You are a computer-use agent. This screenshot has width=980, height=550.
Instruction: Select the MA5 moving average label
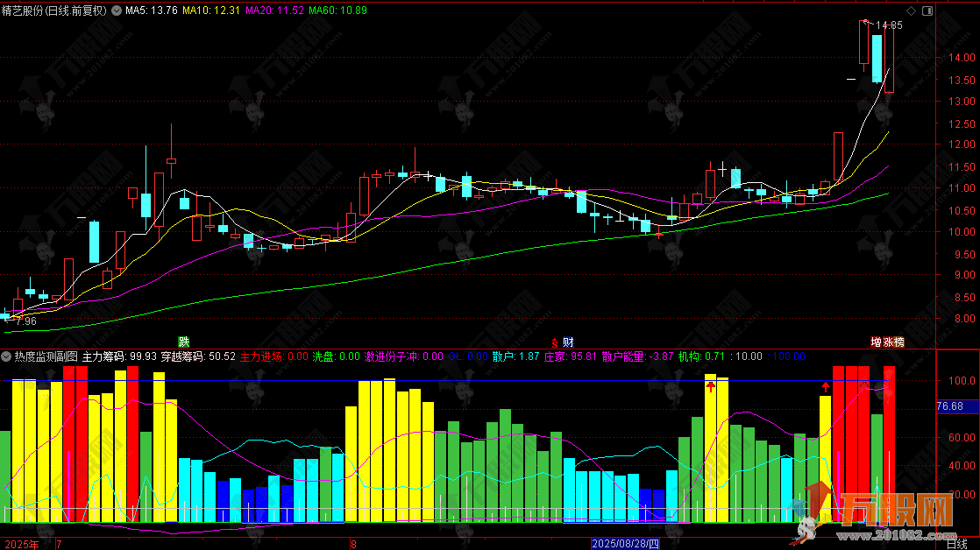pos(152,11)
